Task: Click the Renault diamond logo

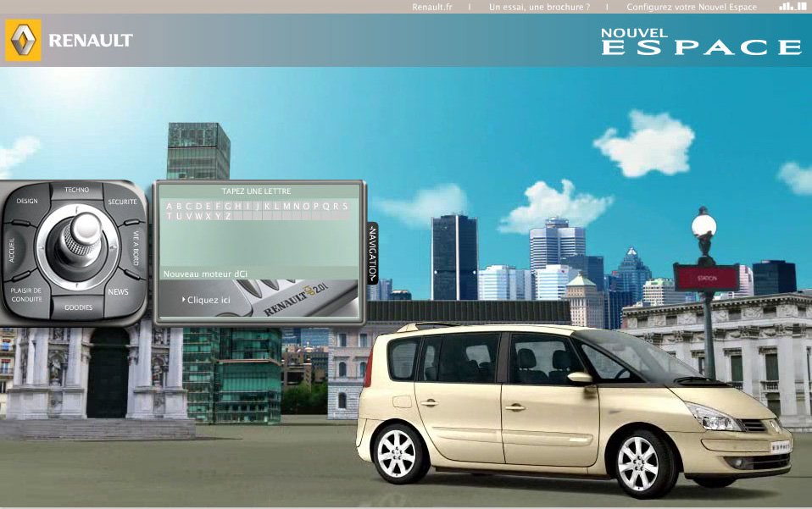Action: (23, 41)
